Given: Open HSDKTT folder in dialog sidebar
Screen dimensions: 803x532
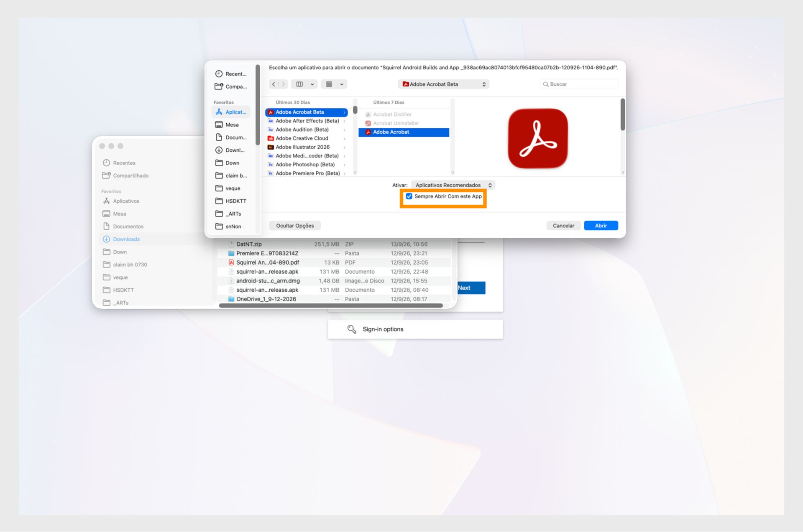Looking at the screenshot, I should tap(231, 201).
